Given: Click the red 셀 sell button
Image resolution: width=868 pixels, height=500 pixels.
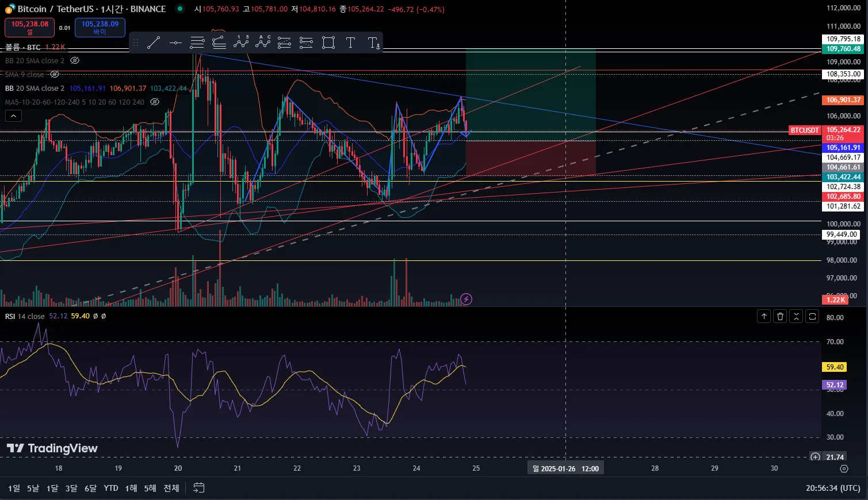Looking at the screenshot, I should tap(30, 27).
